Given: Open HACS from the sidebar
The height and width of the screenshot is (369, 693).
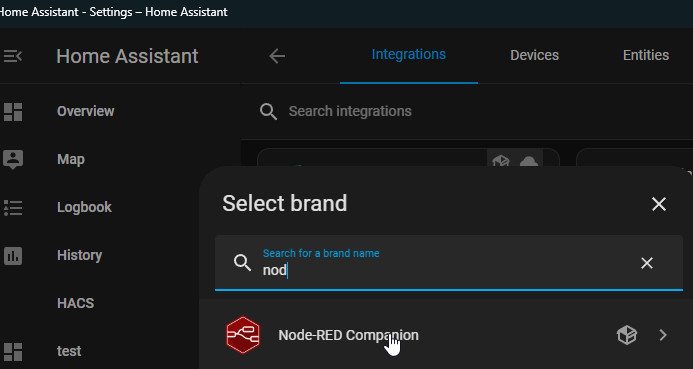Looking at the screenshot, I should [x=75, y=303].
